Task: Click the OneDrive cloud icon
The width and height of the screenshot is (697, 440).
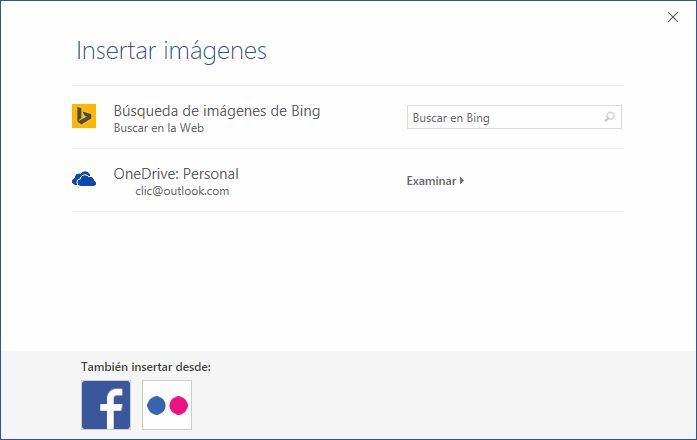Action: click(x=84, y=179)
